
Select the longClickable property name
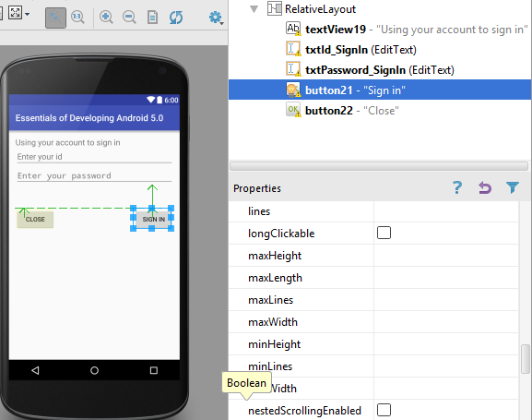[x=281, y=234]
